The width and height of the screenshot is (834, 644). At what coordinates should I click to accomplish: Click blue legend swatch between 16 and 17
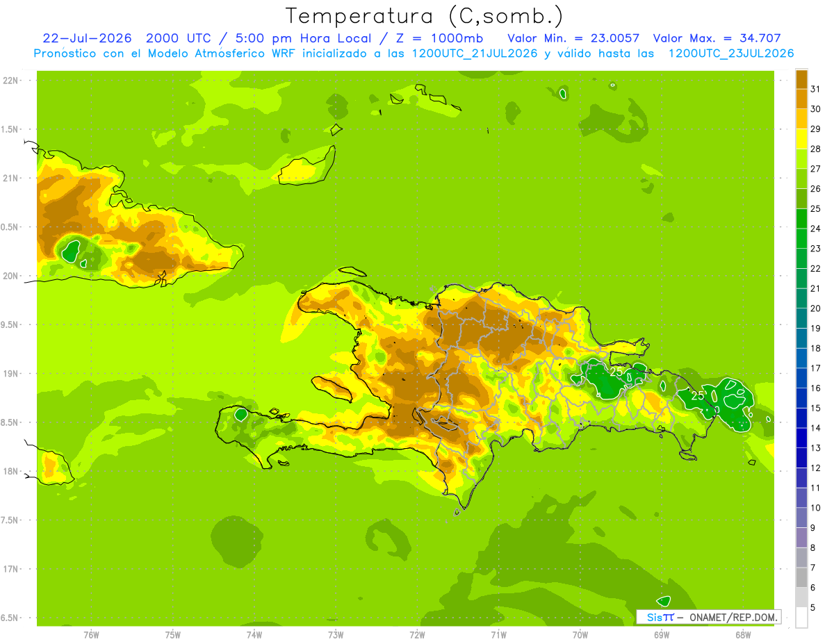(801, 378)
